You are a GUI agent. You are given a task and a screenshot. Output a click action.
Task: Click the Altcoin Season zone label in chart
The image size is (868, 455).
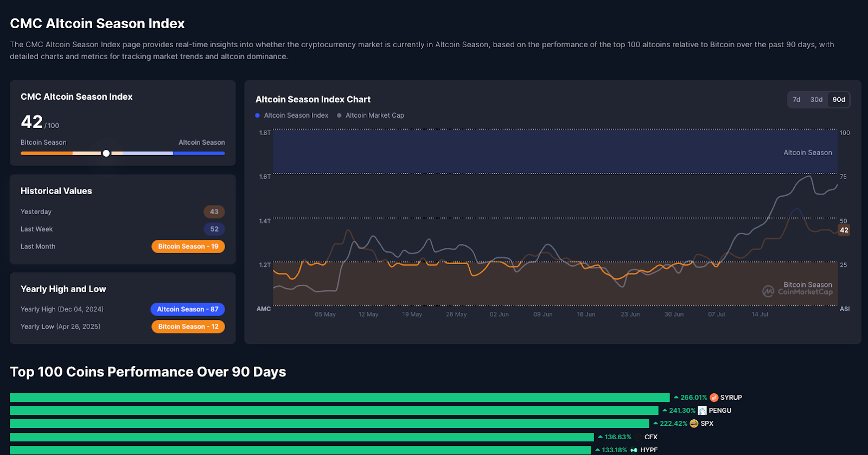coord(808,153)
